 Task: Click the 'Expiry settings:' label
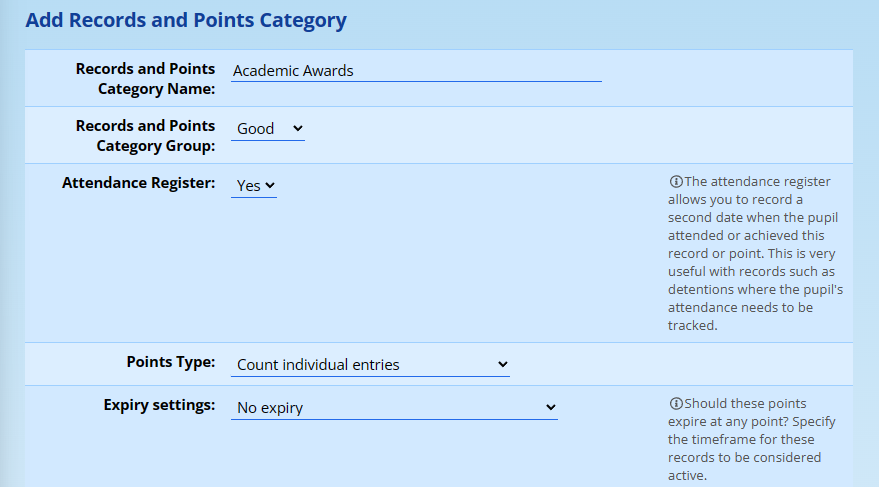click(x=159, y=405)
